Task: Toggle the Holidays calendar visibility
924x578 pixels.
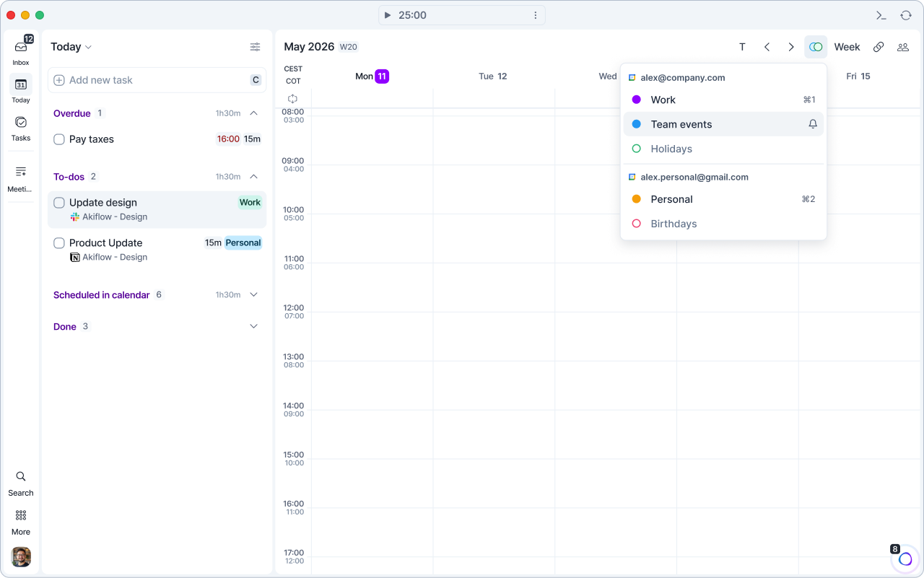Action: coord(636,149)
